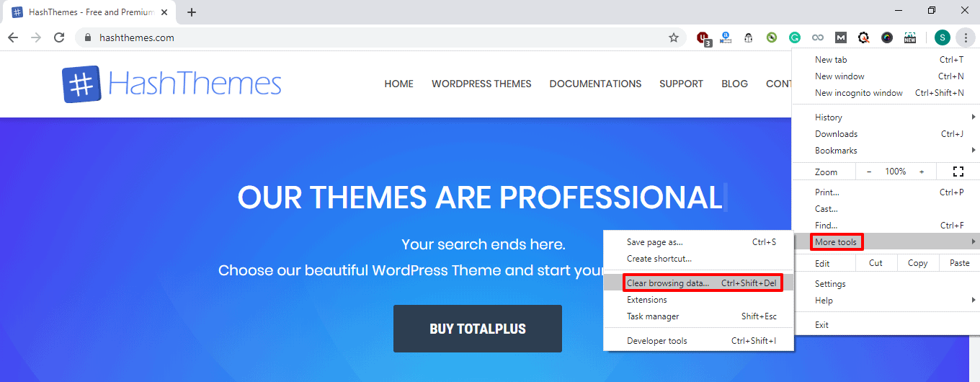Choose Save page as... option

tap(698, 242)
